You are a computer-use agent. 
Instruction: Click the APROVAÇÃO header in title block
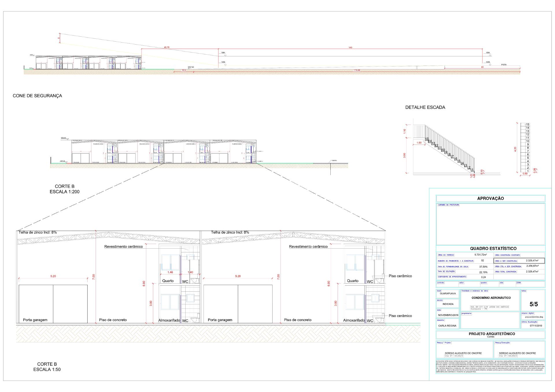point(491,198)
